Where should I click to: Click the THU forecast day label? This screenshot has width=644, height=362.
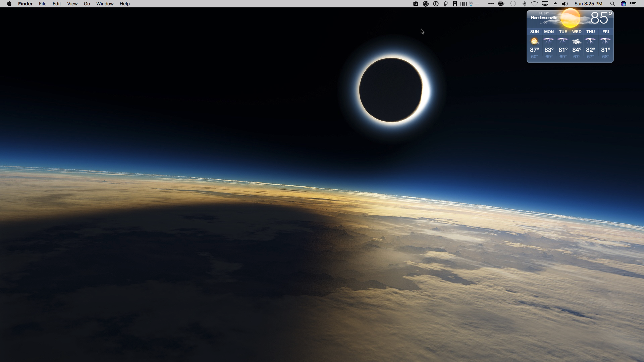pos(590,32)
